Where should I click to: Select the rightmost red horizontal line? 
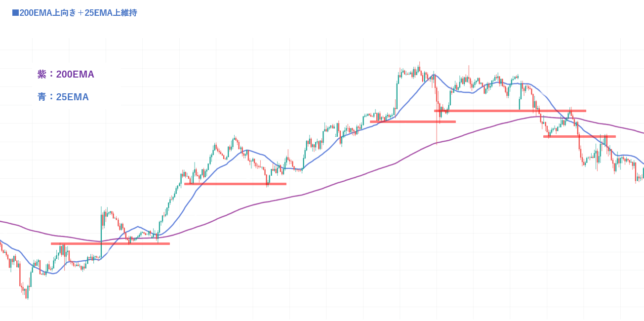[x=579, y=136]
